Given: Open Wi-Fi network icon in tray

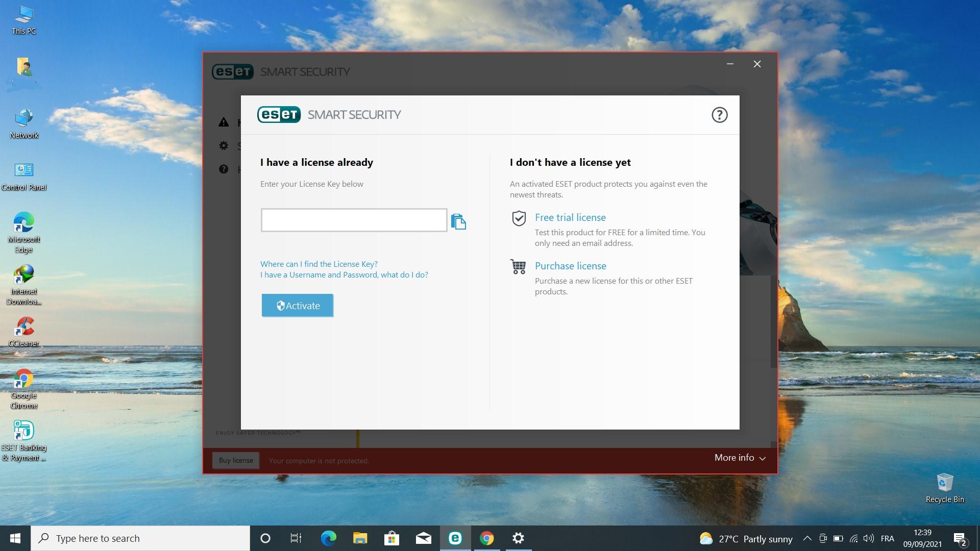Looking at the screenshot, I should (x=853, y=538).
